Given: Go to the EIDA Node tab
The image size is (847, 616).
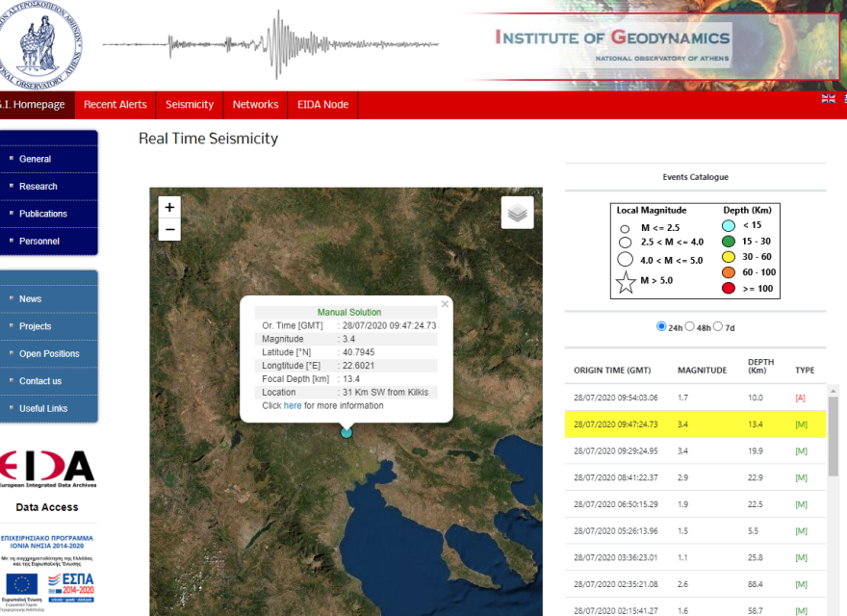Looking at the screenshot, I should click(321, 105).
